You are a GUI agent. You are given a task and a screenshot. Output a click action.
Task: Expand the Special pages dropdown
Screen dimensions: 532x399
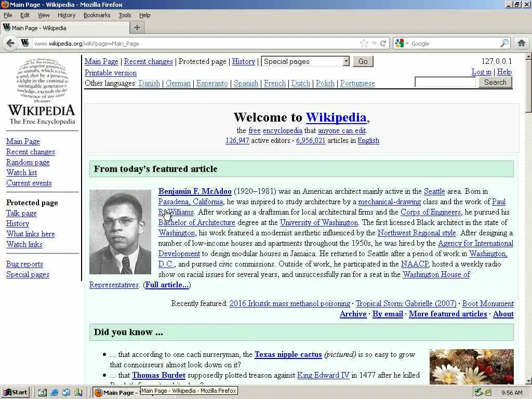click(x=305, y=61)
